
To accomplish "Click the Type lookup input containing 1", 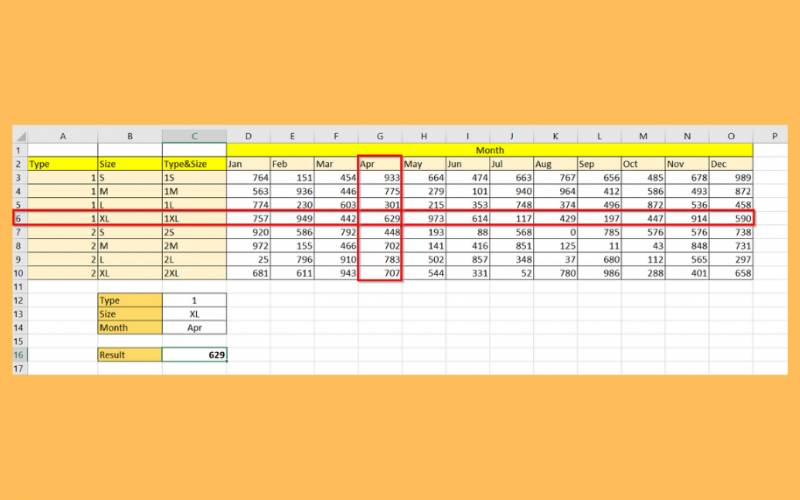I will (193, 299).
